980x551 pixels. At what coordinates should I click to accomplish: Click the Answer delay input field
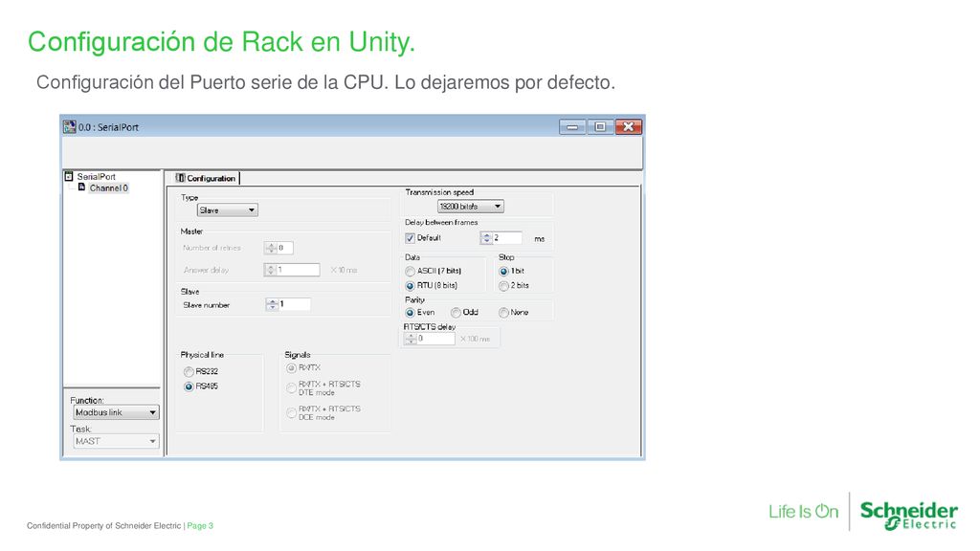click(x=299, y=270)
